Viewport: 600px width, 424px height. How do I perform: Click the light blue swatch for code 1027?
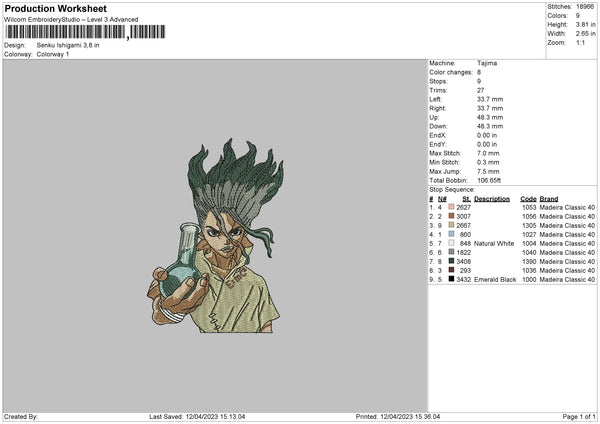tap(451, 234)
